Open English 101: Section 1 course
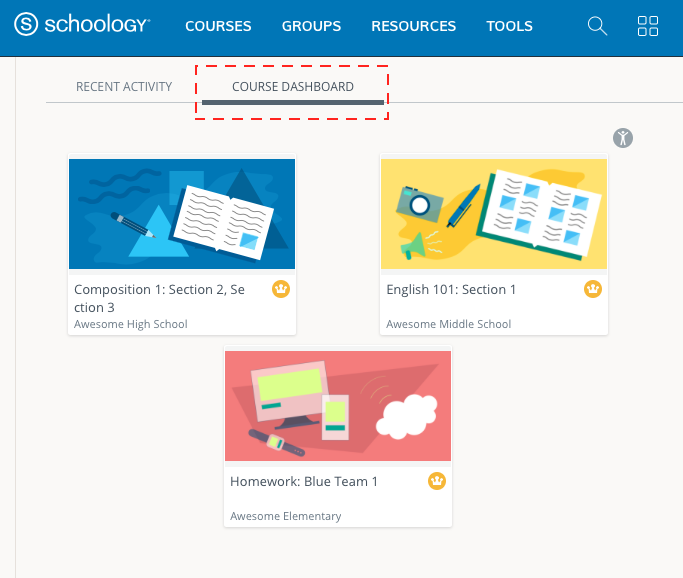 pos(451,289)
